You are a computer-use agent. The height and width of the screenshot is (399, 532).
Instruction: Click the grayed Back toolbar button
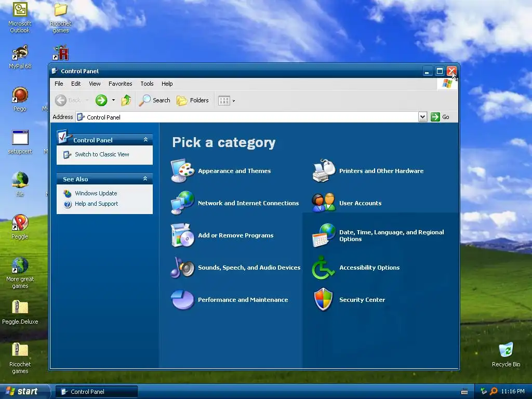pos(68,100)
